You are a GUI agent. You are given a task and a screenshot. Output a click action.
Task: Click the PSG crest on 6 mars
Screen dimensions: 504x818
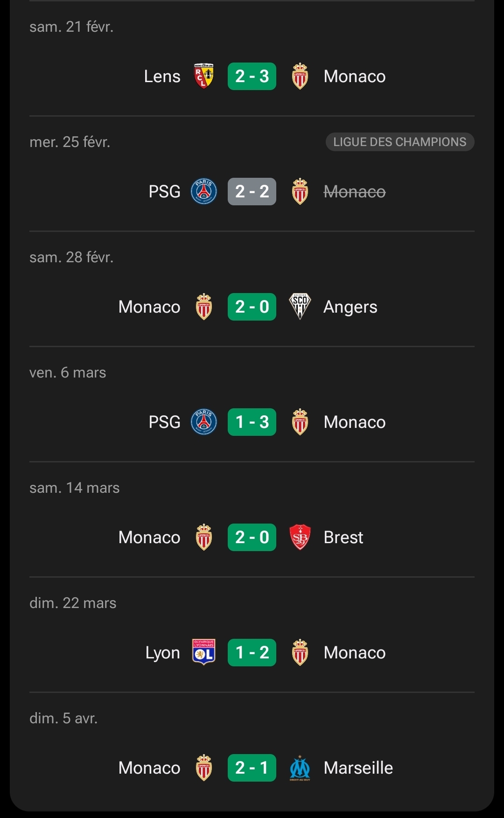(x=204, y=422)
